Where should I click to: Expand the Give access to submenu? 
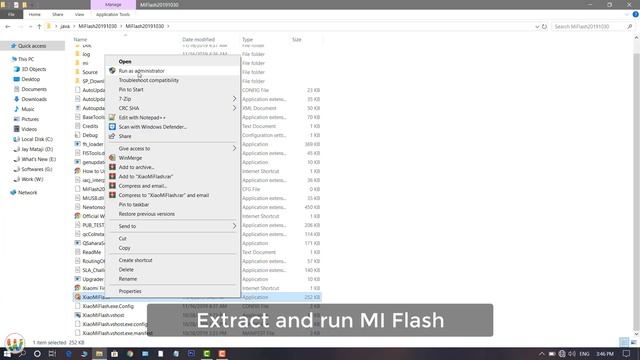coord(234,149)
